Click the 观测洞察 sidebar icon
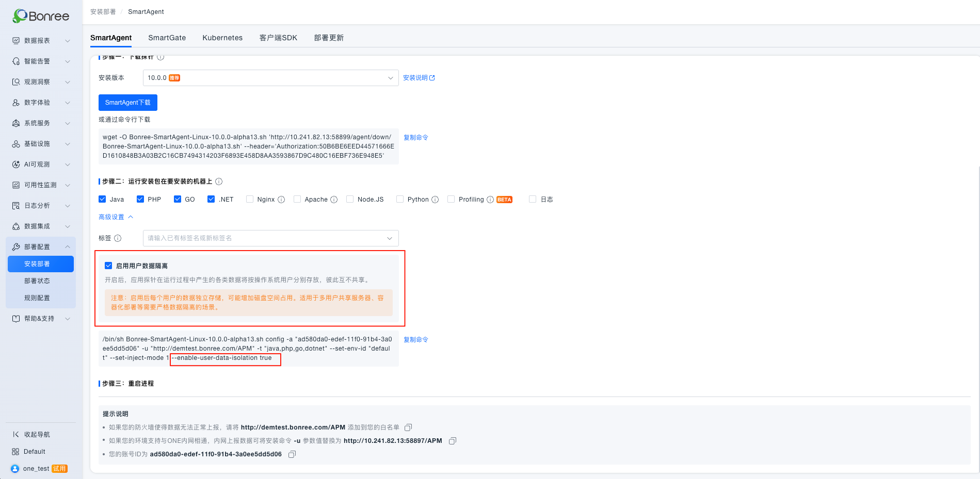Screen dimensions: 980x479 [x=16, y=82]
